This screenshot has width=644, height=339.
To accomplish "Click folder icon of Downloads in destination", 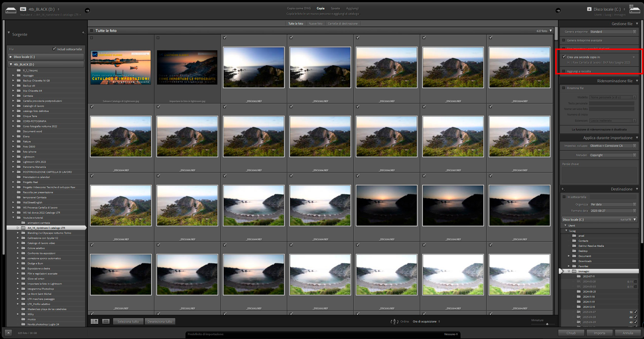I will pos(574,261).
